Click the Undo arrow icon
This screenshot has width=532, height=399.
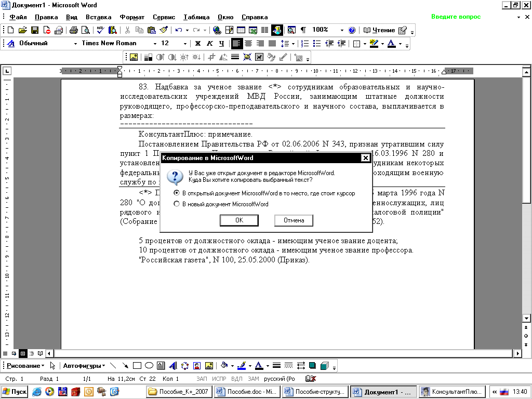[x=179, y=30]
